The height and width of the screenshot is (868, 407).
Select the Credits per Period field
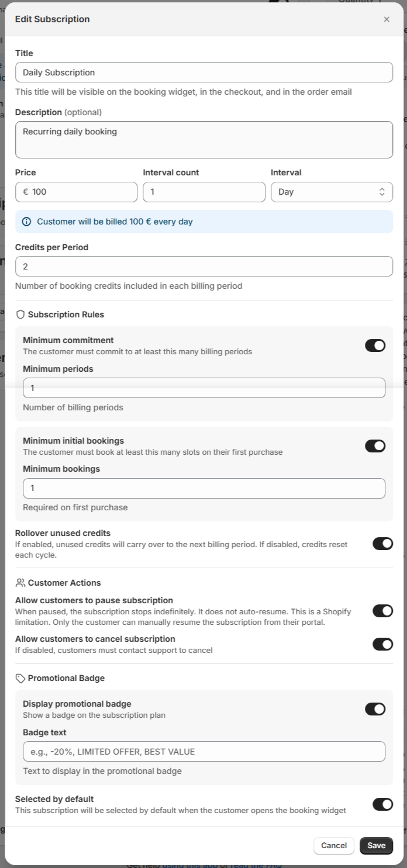203,267
